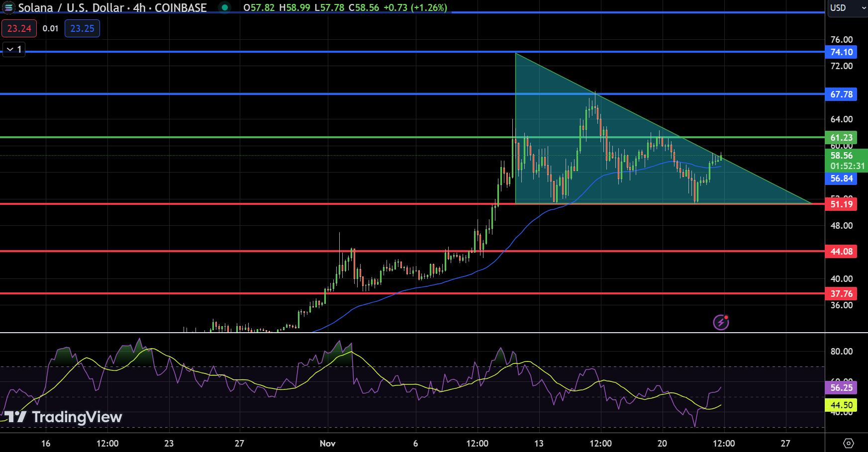Click the 76.00 price scale value
Screen dimensions: 868x452
[x=841, y=39]
